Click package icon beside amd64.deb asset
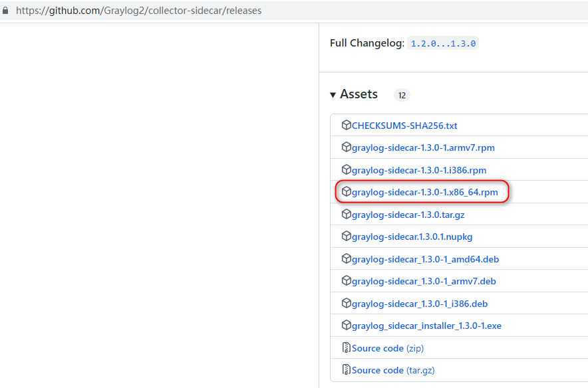588x388 pixels. (x=346, y=258)
